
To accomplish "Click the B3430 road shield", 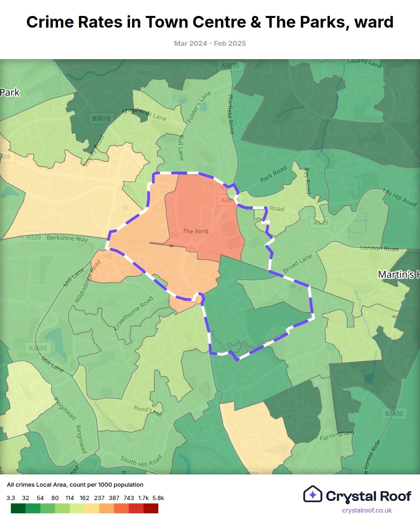I will 394,413.
